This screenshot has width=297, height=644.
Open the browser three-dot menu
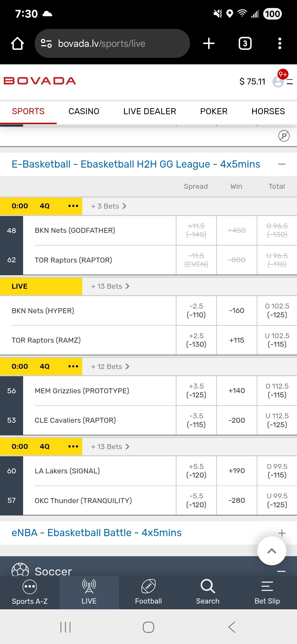280,43
